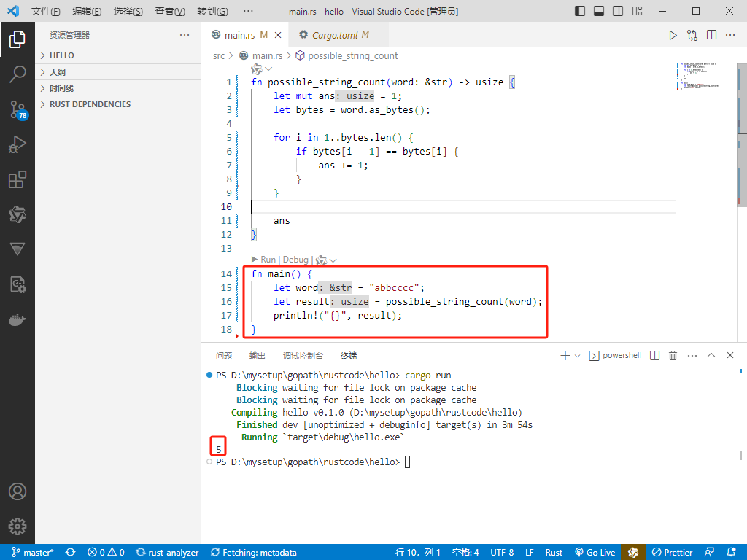Split the terminal pane
Viewport: 747px width, 560px height.
click(x=654, y=356)
